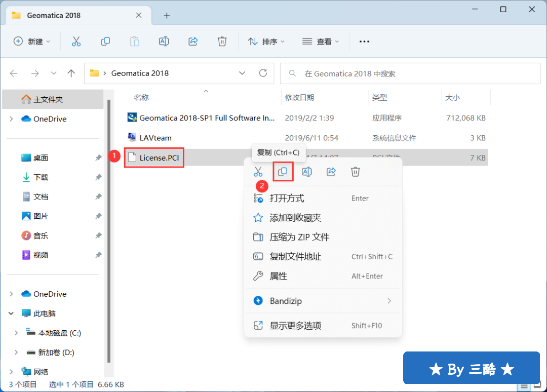Expand 新加卷 (D:) tree node

[x=16, y=352]
